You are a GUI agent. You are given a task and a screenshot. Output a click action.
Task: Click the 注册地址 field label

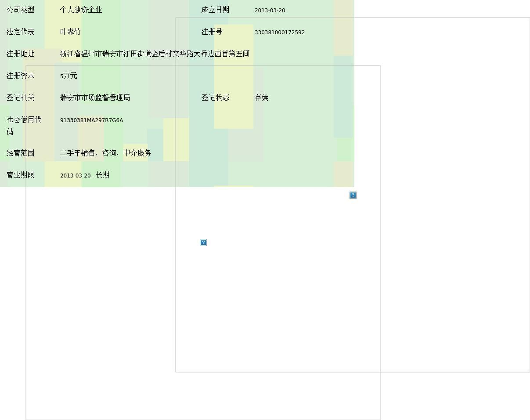(20, 54)
